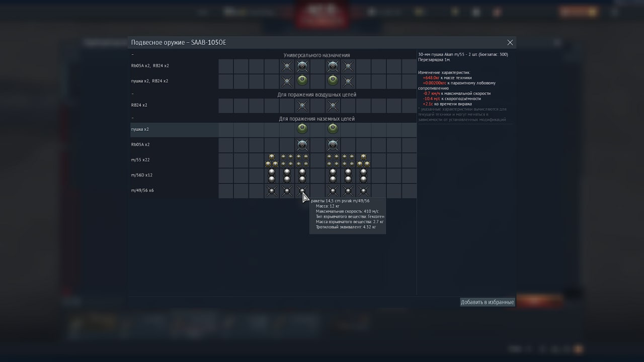The width and height of the screenshot is (644, 362).
Task: Click the Для поражения воздушных целей header
Action: coord(317,95)
